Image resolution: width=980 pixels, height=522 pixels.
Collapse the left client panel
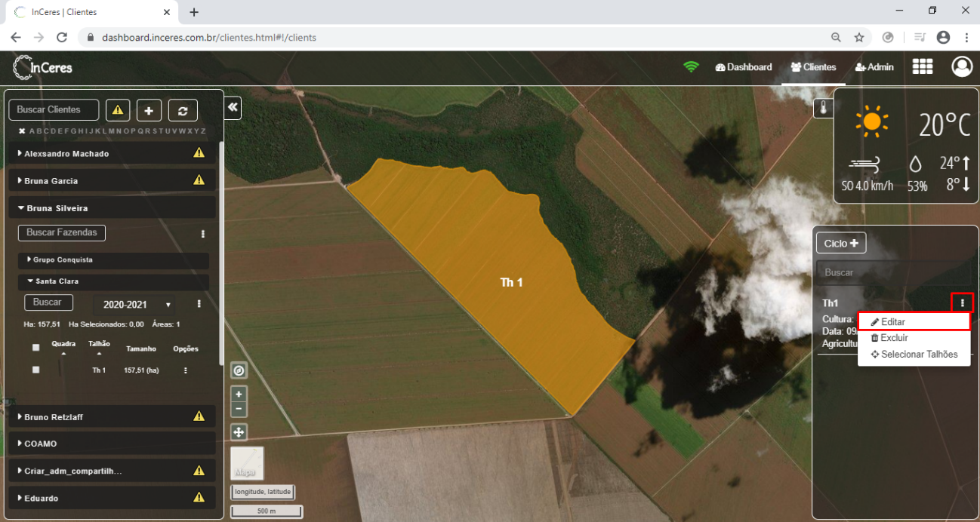coord(233,108)
